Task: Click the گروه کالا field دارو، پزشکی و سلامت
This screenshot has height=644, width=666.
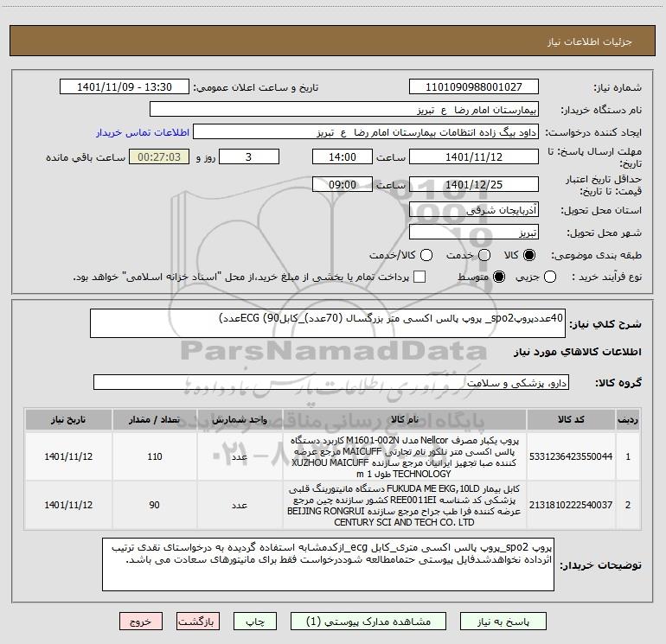Action: point(331,382)
